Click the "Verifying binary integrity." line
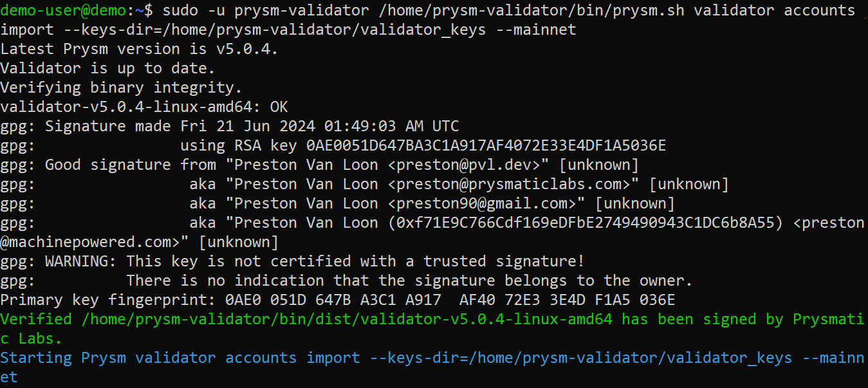 pyautogui.click(x=121, y=88)
